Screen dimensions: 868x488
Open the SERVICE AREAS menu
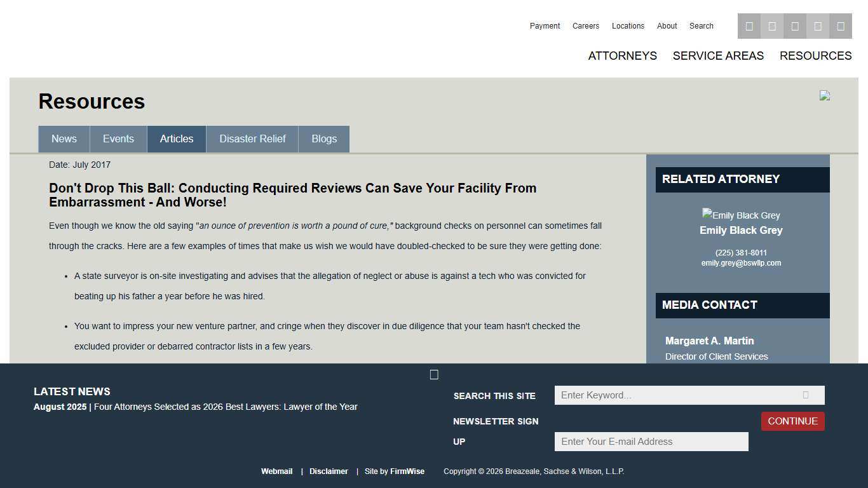coord(718,56)
